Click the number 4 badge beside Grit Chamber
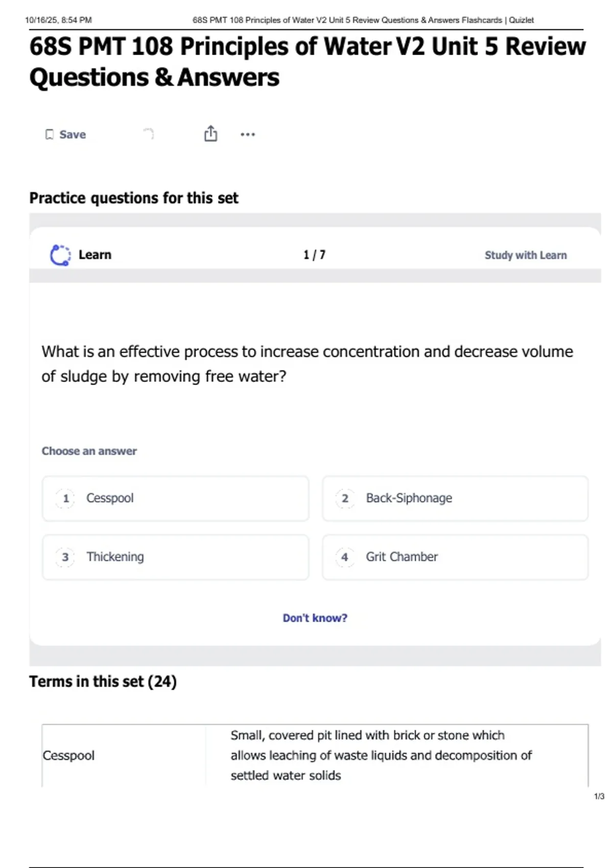 coord(345,557)
